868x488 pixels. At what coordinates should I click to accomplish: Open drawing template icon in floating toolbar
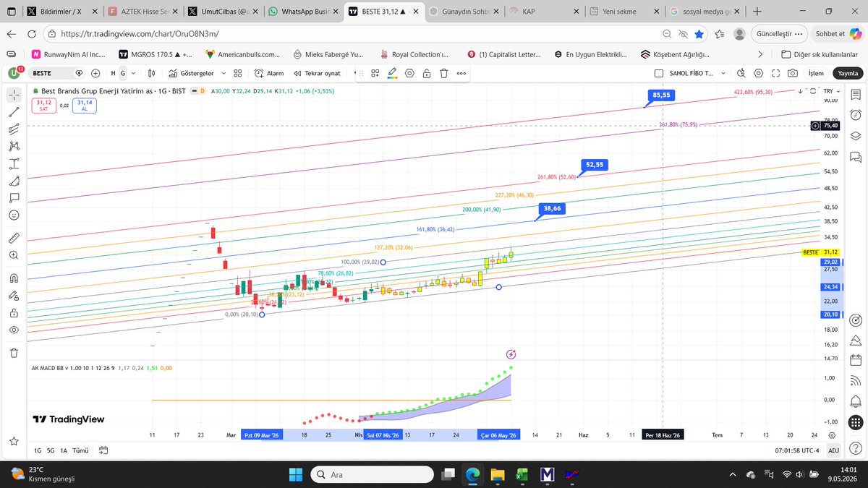point(375,73)
